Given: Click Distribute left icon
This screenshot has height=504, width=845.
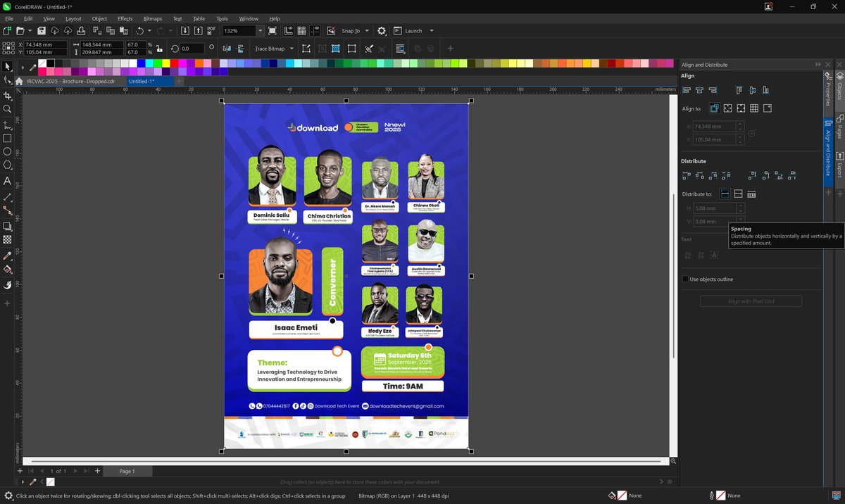Looking at the screenshot, I should coord(687,175).
